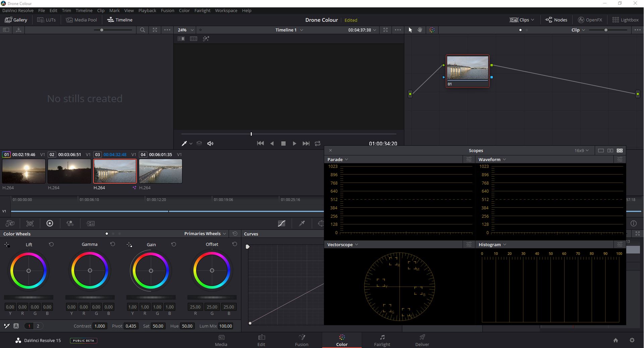The image size is (644, 348).
Task: Open Project Settings gear icon
Action: [x=632, y=340]
